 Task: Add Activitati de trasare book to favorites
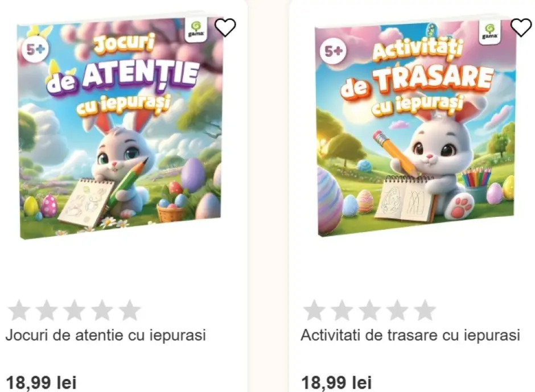[x=521, y=27]
